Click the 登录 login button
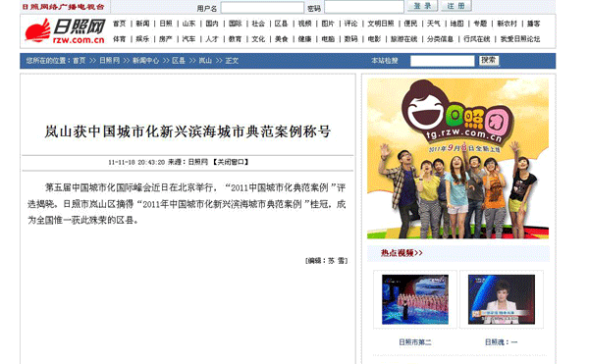The image size is (589, 364). pyautogui.click(x=422, y=6)
